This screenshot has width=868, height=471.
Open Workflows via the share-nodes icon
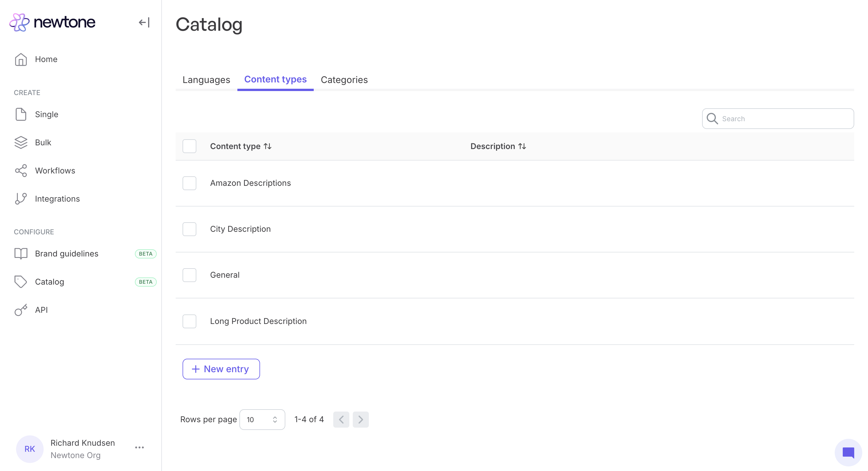[x=21, y=171]
